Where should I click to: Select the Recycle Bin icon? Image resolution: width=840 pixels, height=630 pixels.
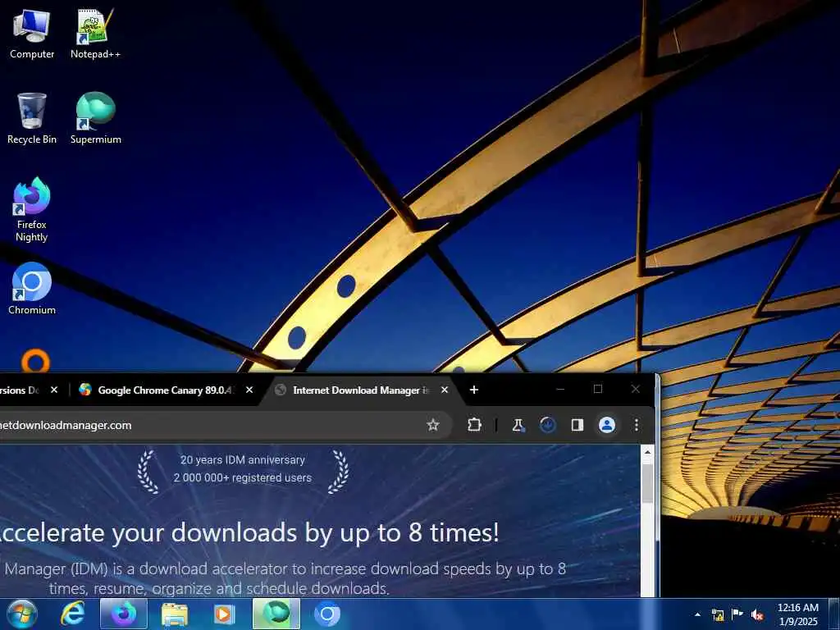coord(32,119)
